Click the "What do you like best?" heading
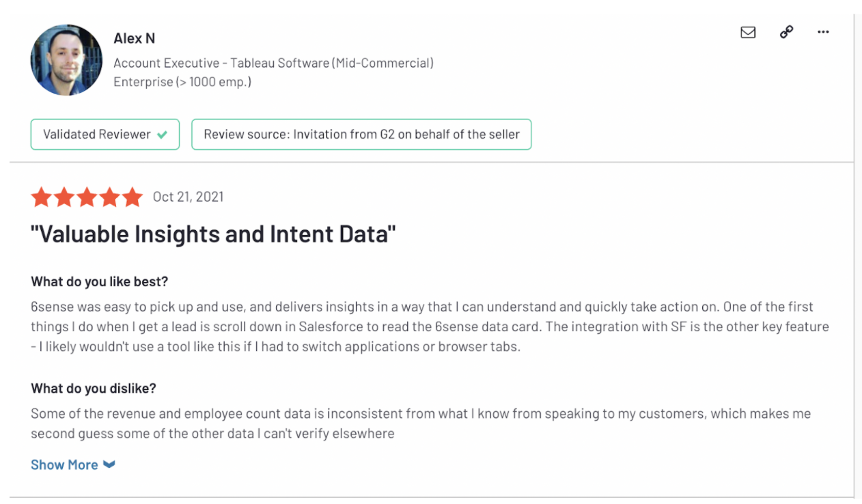 [99, 281]
